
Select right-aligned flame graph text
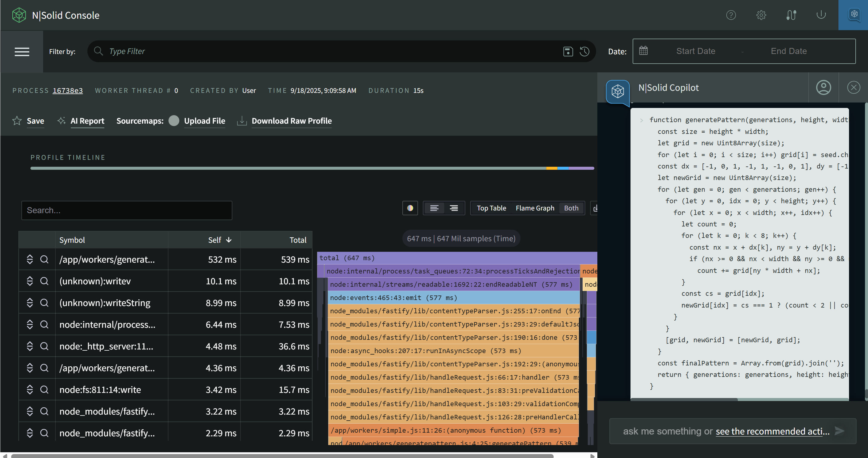tap(454, 208)
